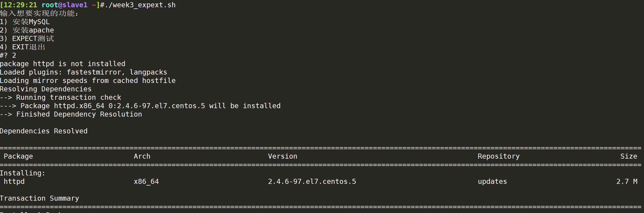Click the Size column header

629,156
